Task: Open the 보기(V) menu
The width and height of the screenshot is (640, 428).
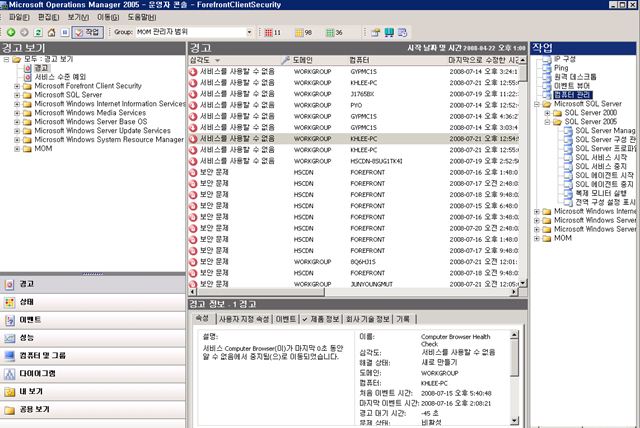Action: [78, 17]
